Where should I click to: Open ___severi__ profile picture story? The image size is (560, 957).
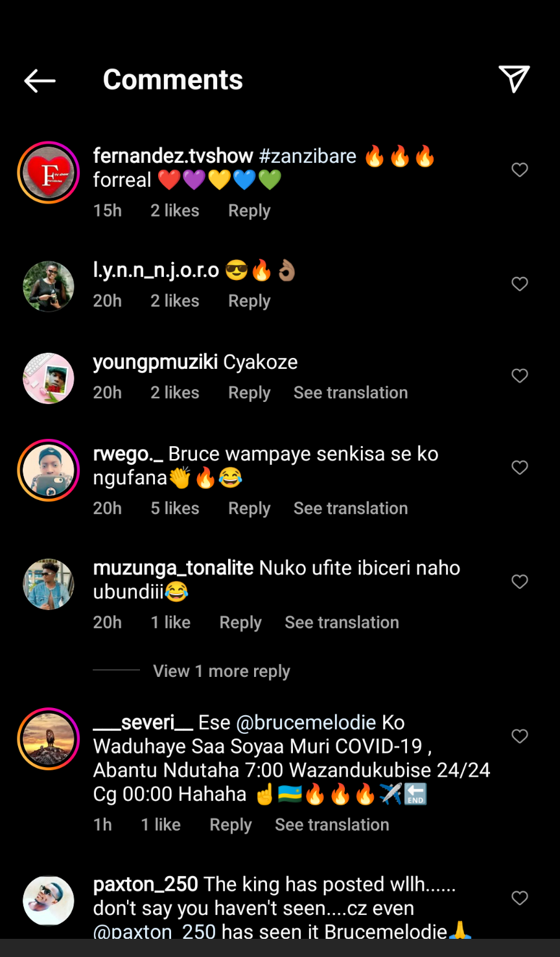point(49,739)
